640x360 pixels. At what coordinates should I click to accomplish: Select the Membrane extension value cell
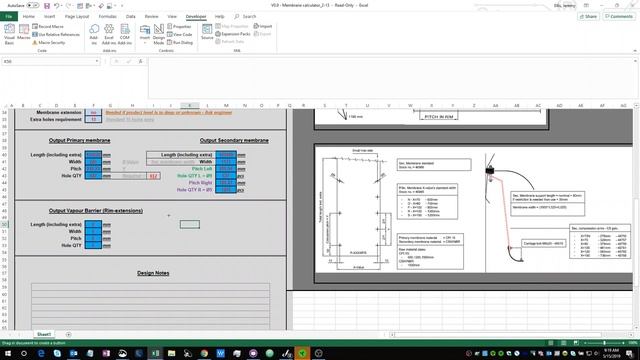pyautogui.click(x=93, y=112)
